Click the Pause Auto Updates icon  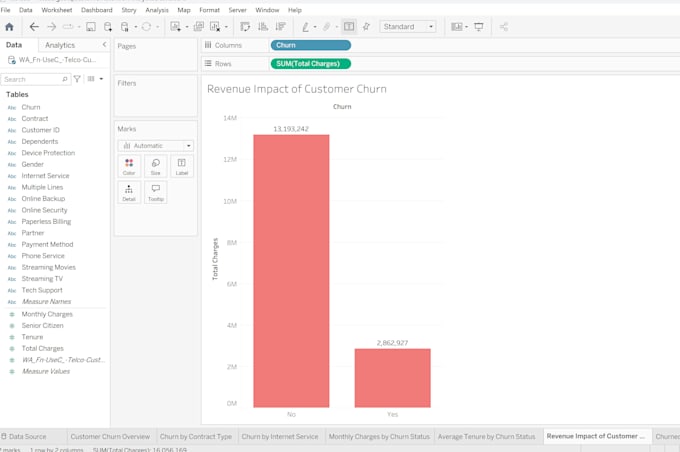(125, 27)
